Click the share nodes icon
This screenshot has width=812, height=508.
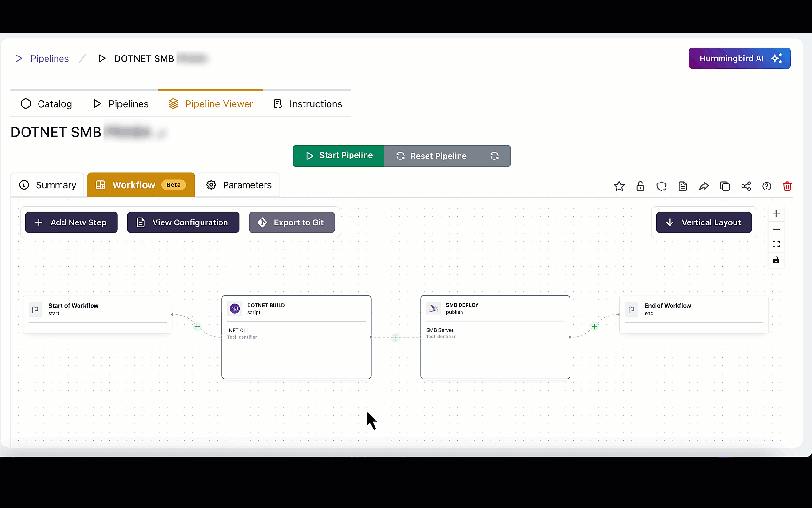[x=746, y=186]
